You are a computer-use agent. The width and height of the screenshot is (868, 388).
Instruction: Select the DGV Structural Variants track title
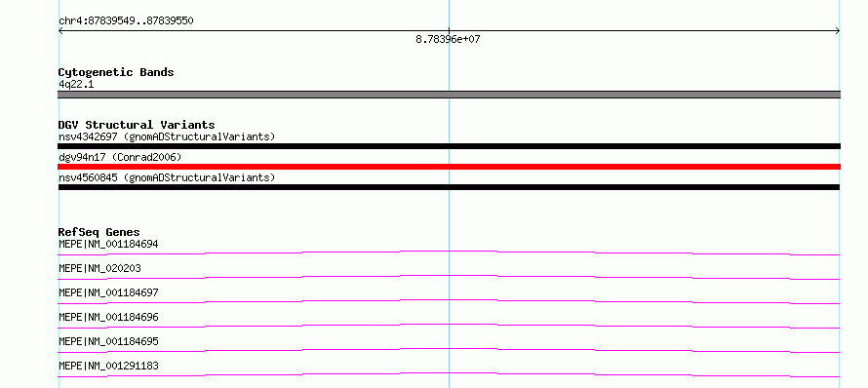pos(137,125)
